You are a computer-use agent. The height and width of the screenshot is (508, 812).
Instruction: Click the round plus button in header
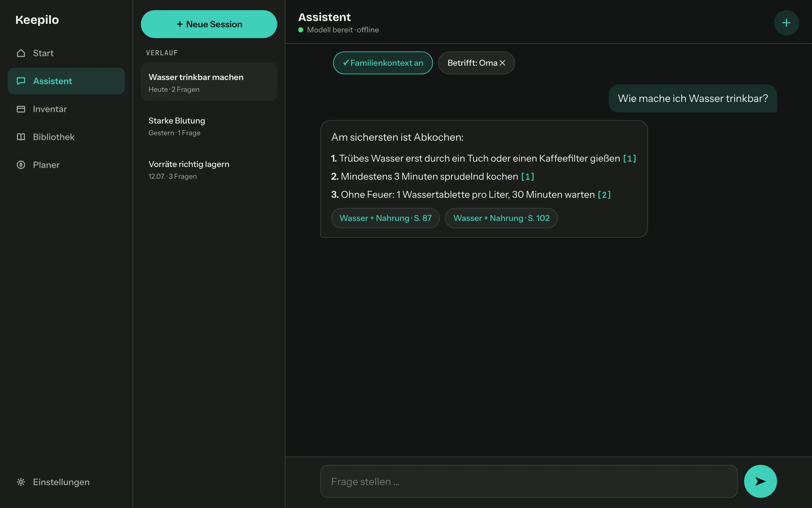point(786,23)
